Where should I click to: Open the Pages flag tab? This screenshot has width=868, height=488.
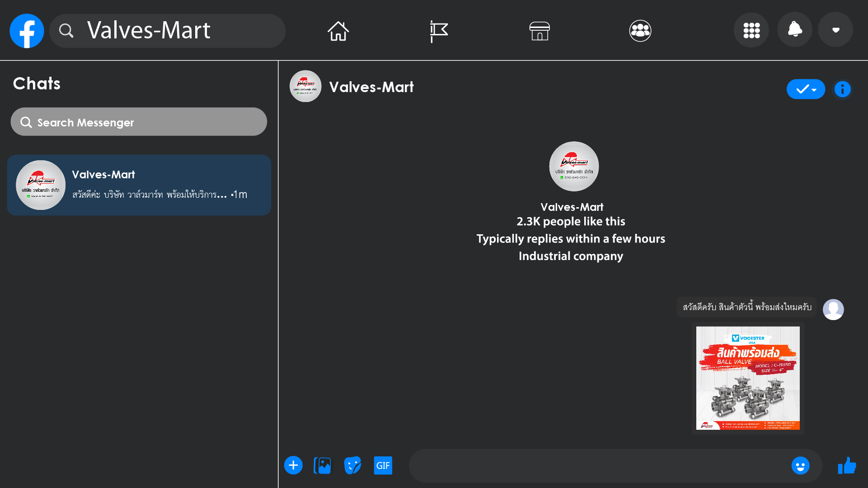438,31
